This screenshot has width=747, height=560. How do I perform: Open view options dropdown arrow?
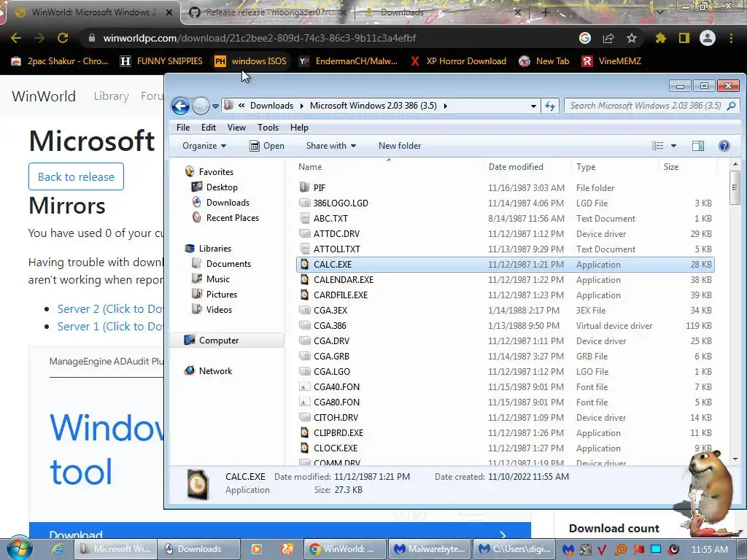click(x=673, y=146)
